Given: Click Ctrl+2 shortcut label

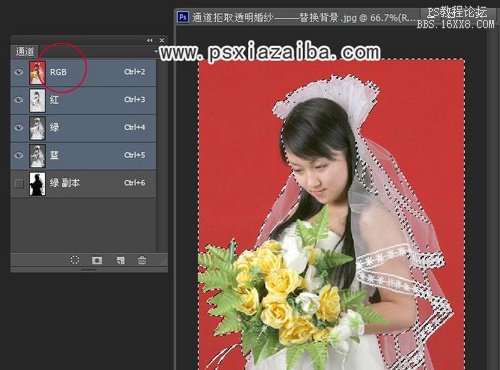Looking at the screenshot, I should [x=135, y=72].
